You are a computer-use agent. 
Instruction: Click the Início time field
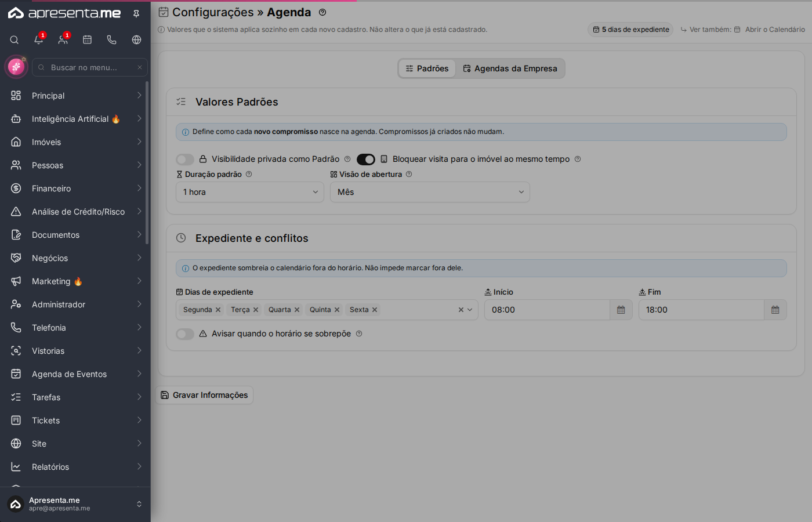(x=547, y=310)
